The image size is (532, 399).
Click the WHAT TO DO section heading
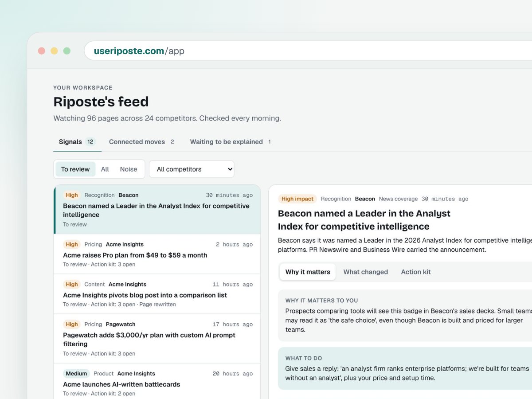coord(304,358)
